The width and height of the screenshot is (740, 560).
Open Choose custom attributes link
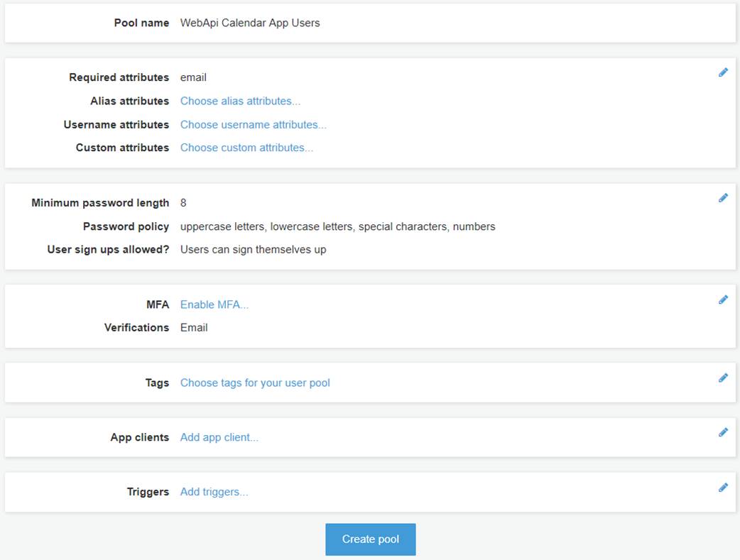(x=246, y=148)
